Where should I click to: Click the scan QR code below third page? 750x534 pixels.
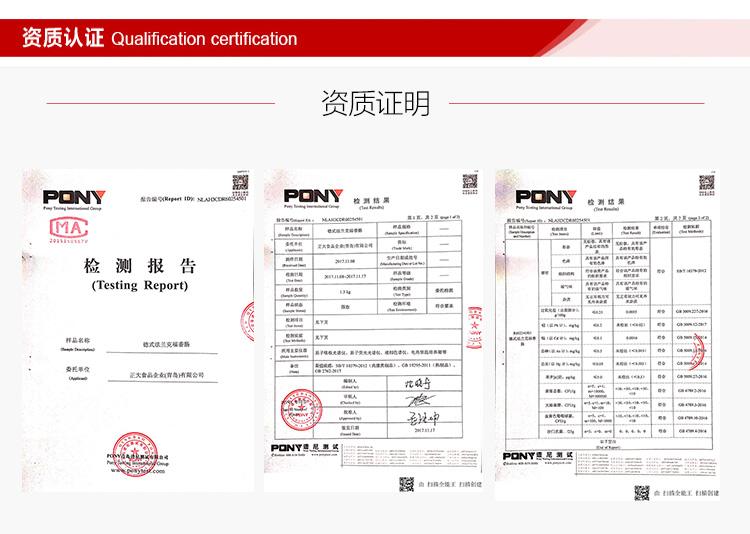pos(642,493)
